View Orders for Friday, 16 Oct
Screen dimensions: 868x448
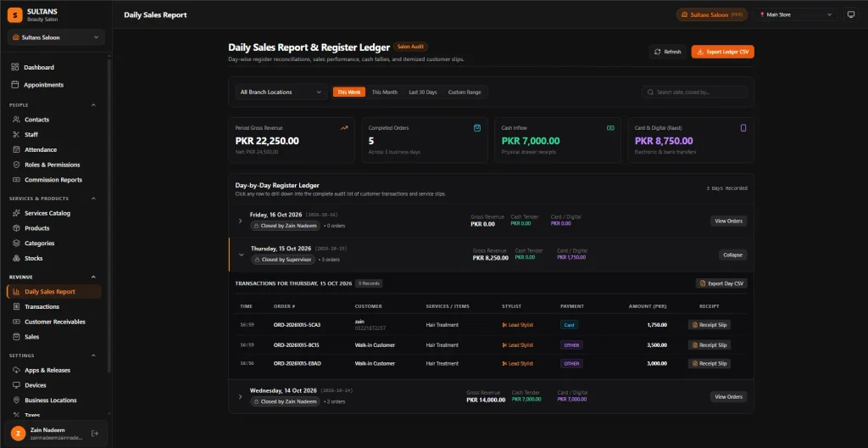[x=728, y=221]
